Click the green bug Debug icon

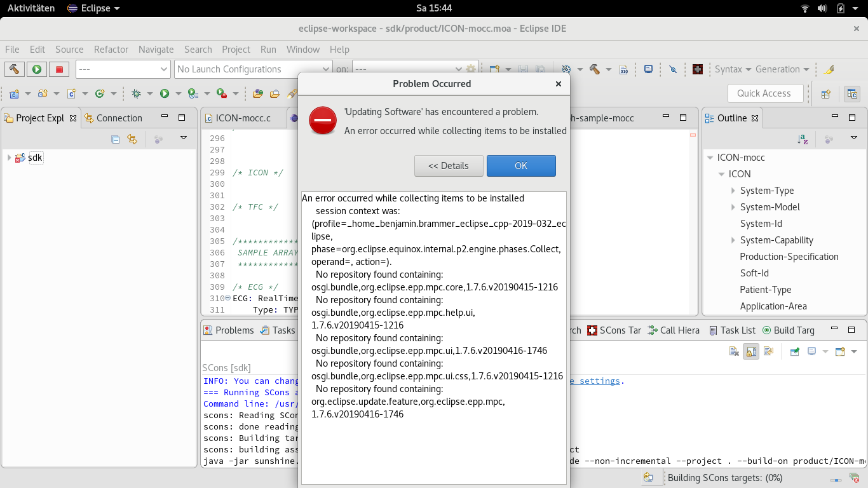pyautogui.click(x=136, y=93)
